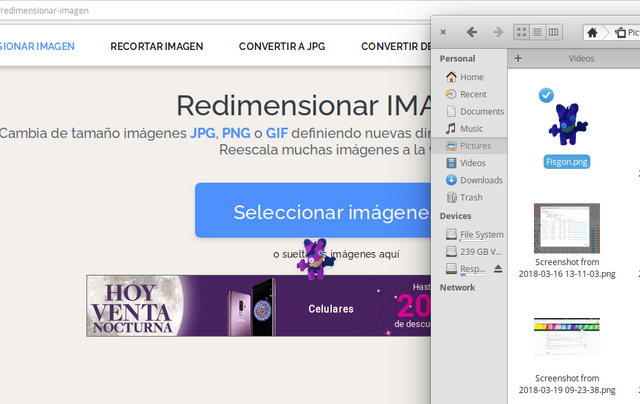Screen dimensions: 640x404
Task: Click the JPG link in description
Action: (x=202, y=133)
